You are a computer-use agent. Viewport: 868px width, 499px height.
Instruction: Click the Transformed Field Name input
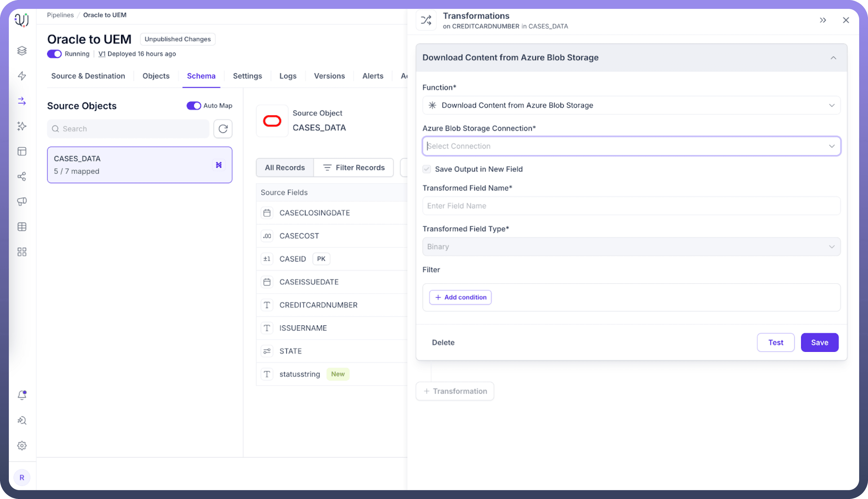[631, 206]
